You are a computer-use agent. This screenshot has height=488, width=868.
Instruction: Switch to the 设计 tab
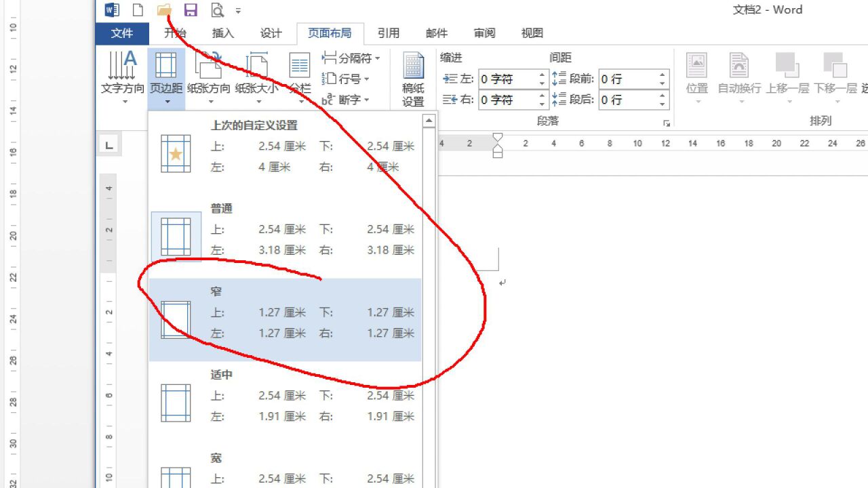(271, 33)
